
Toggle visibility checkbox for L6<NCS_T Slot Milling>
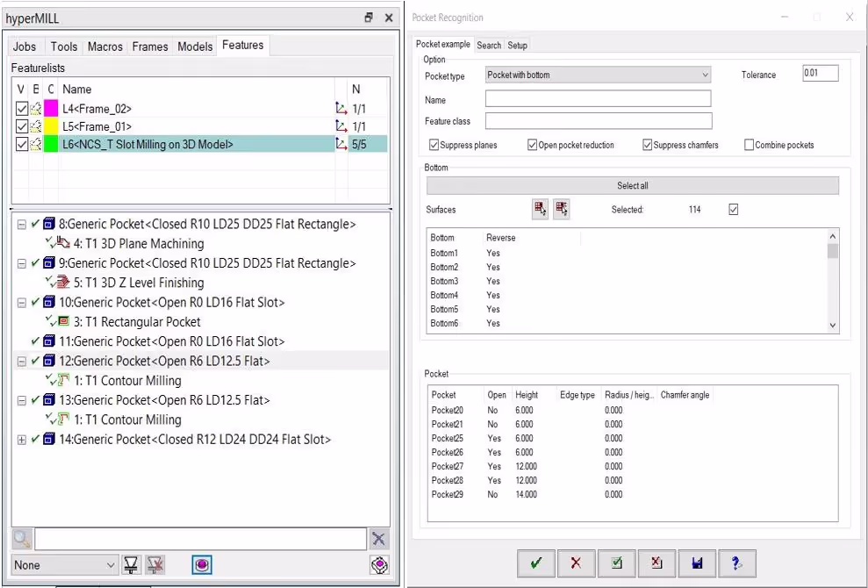(x=22, y=144)
